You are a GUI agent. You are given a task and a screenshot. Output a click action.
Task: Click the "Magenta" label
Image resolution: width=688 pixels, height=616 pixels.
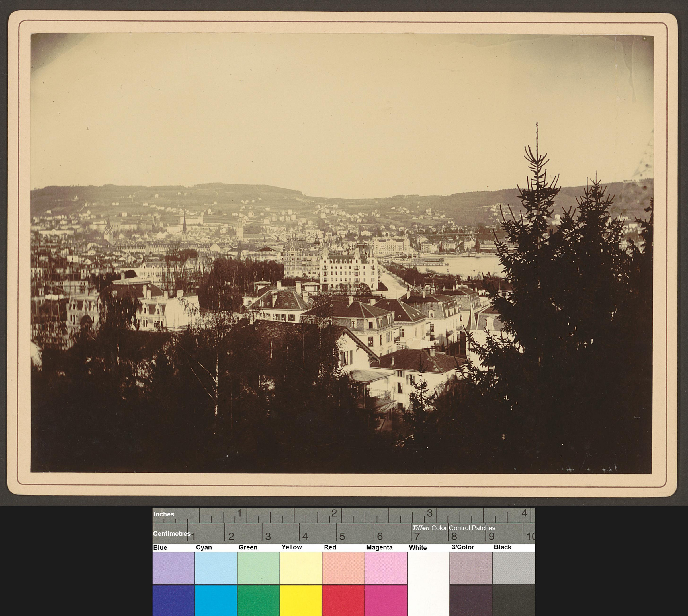coord(380,548)
